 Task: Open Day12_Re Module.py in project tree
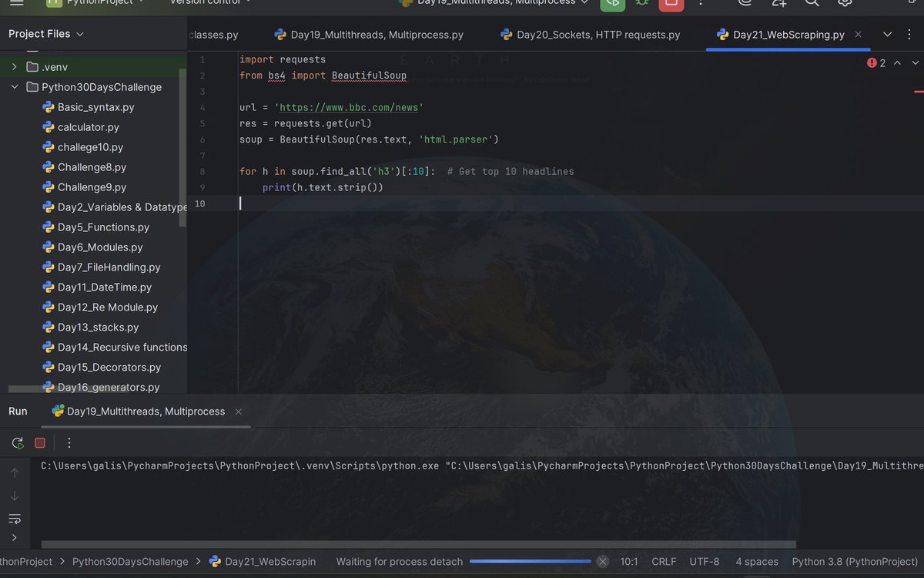(x=107, y=307)
